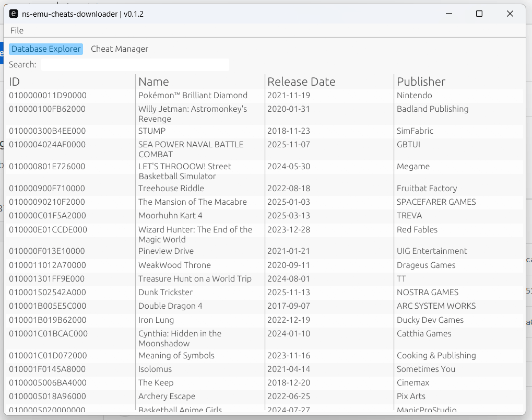Click release date 2021-11-19
The image size is (532, 420).
click(x=289, y=96)
